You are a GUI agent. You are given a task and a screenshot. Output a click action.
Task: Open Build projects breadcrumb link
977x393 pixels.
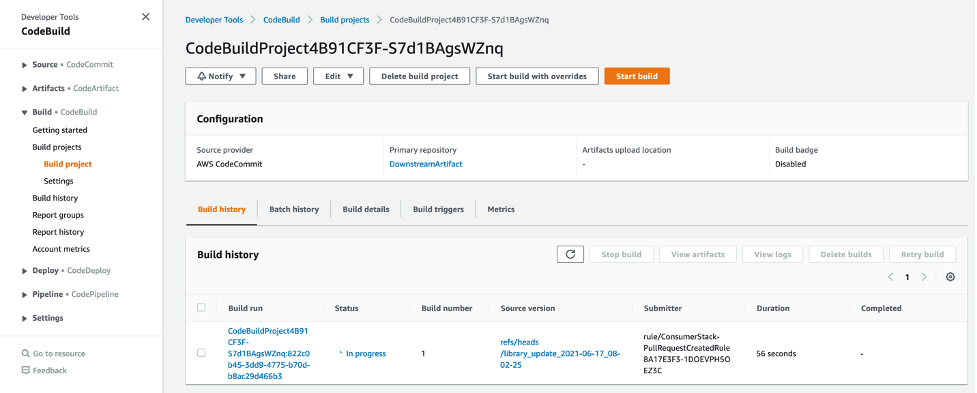point(345,20)
